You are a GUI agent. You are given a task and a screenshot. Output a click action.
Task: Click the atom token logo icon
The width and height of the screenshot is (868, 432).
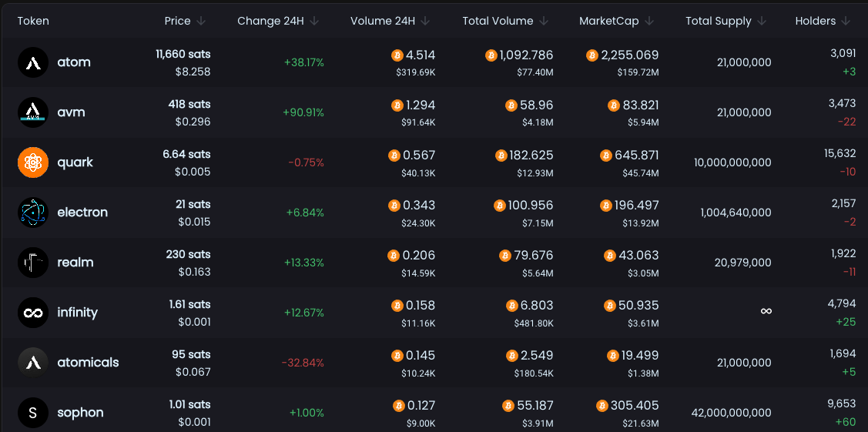pyautogui.click(x=33, y=62)
